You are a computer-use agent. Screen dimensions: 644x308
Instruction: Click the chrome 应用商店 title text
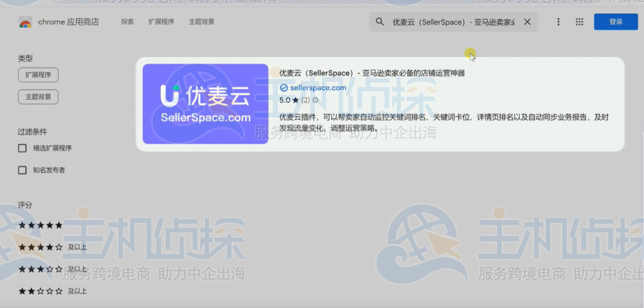69,22
